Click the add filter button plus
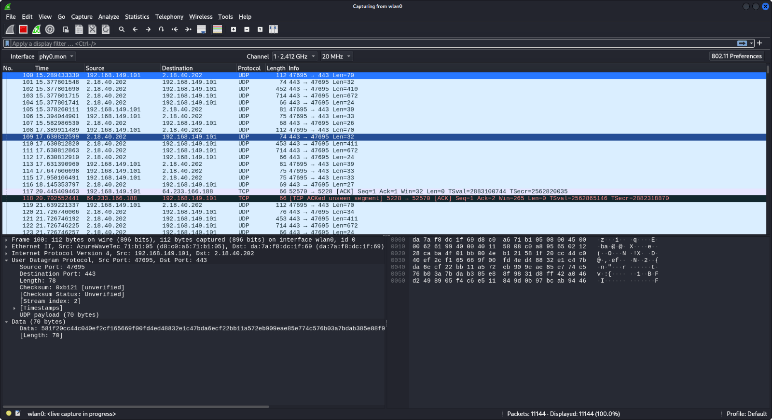Viewport: 772px width, 420px height. coord(764,44)
